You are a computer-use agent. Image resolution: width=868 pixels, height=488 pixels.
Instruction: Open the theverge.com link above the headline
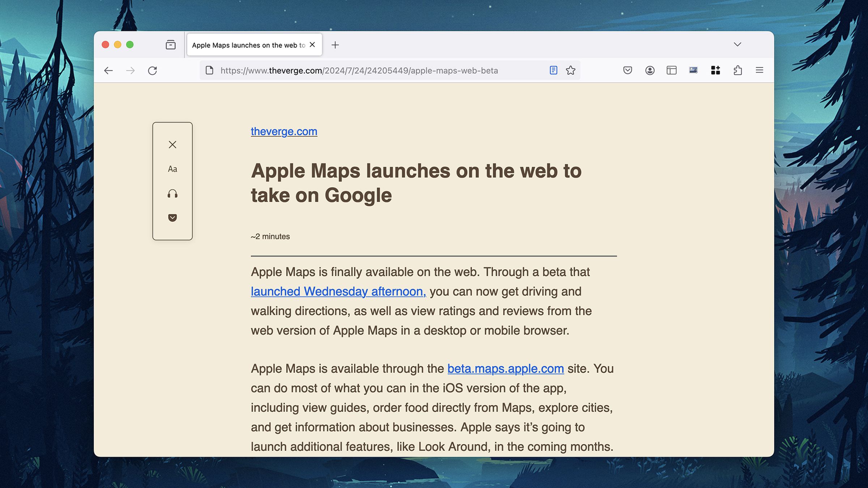284,131
